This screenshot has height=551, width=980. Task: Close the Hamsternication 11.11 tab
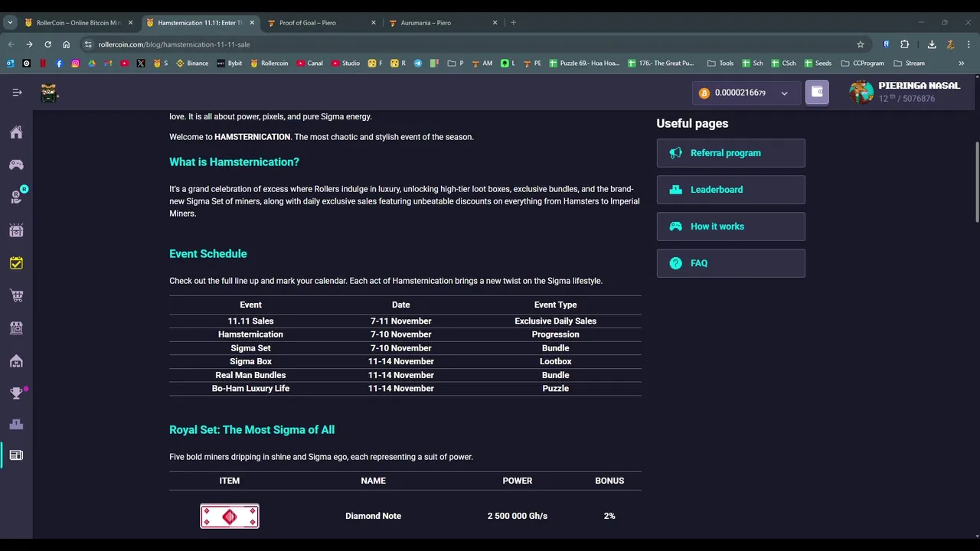coord(252,22)
